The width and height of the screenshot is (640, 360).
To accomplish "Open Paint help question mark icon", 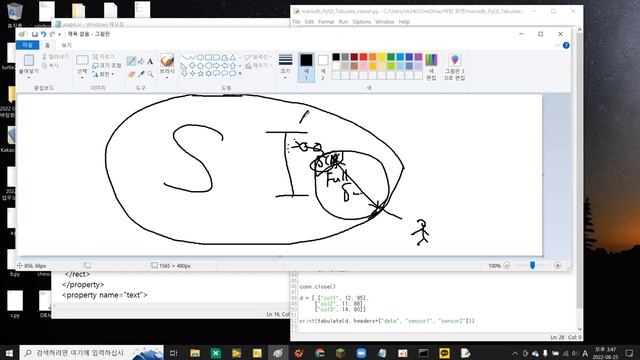I will 566,45.
